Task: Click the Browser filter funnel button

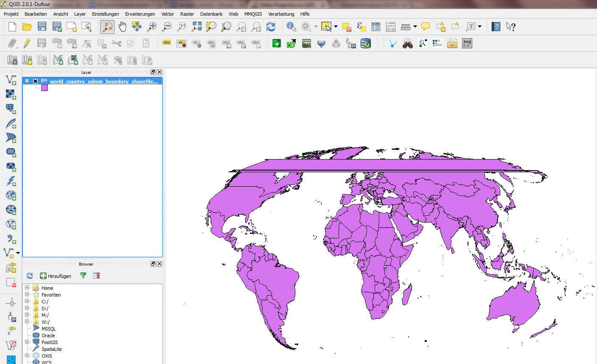Action: 83,276
